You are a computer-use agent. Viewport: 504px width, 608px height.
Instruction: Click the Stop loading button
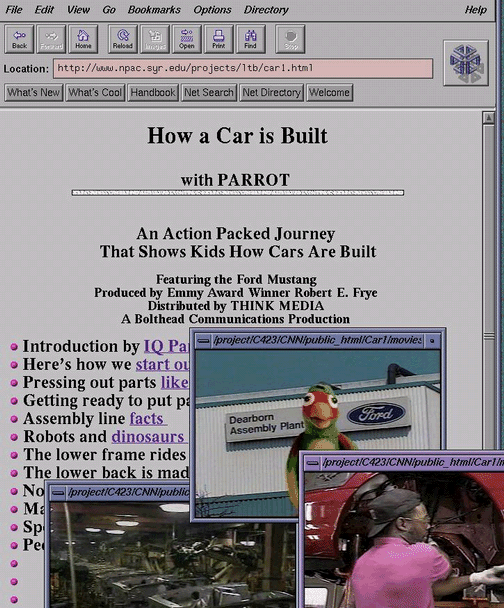pos(290,39)
